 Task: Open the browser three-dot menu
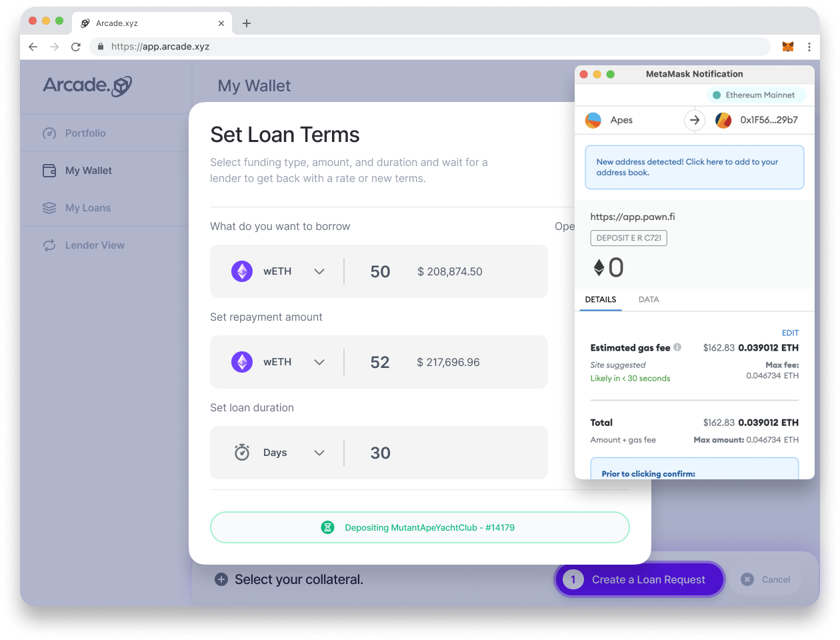click(x=809, y=47)
